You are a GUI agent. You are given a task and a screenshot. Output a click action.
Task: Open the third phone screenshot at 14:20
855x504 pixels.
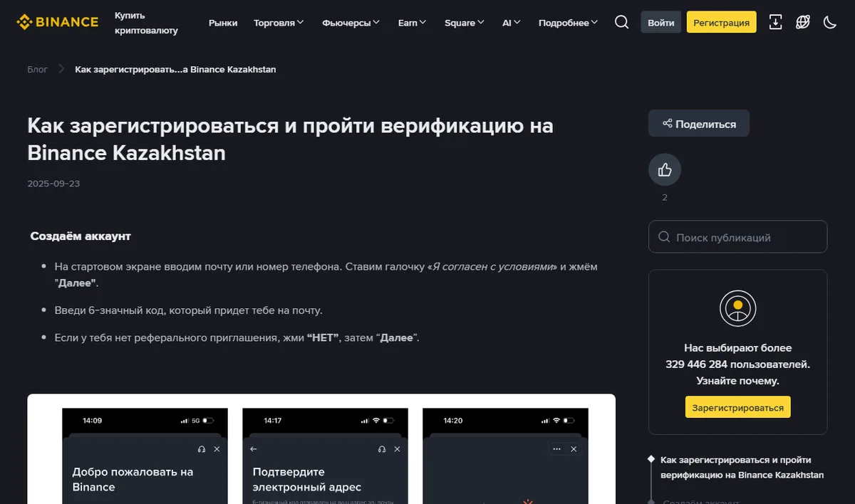(x=505, y=456)
